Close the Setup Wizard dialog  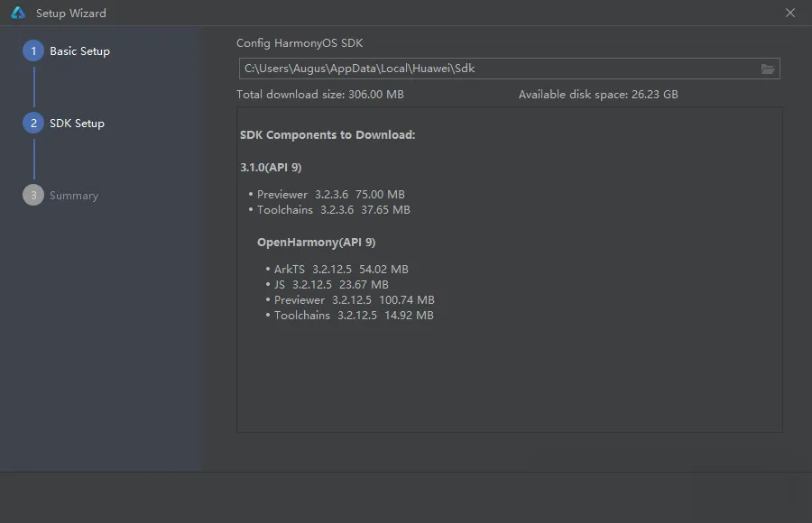click(x=789, y=13)
